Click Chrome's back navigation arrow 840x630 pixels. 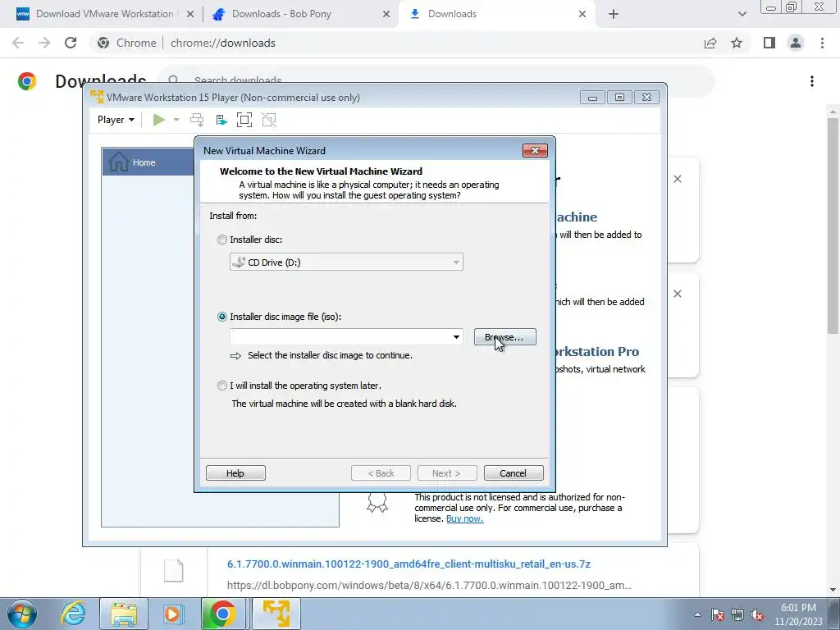[18, 43]
